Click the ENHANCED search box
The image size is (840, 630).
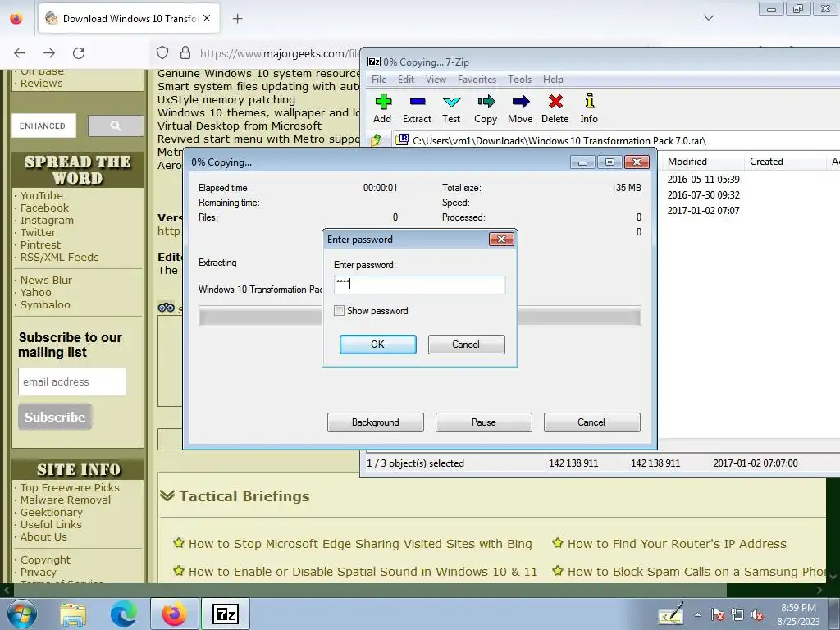pyautogui.click(x=44, y=126)
